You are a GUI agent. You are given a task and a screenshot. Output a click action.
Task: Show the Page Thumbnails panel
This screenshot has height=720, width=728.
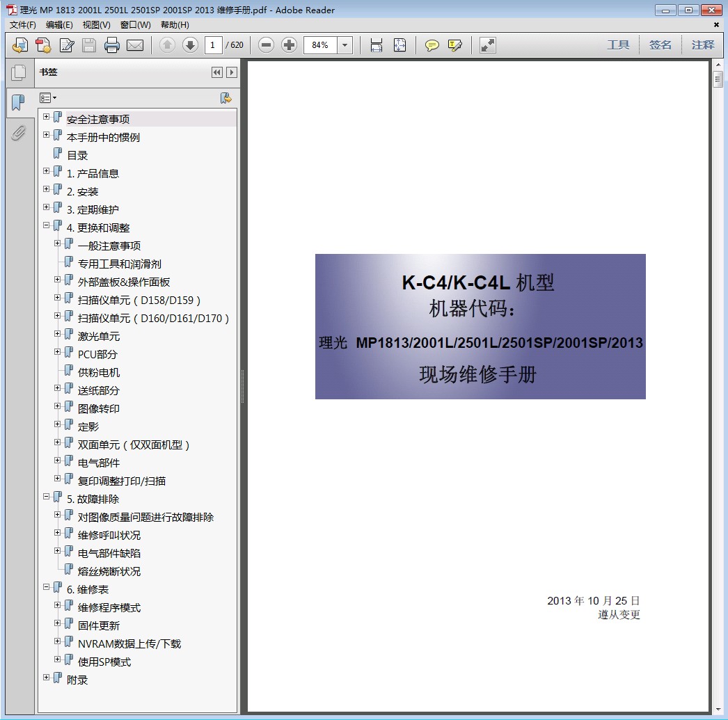(x=18, y=72)
